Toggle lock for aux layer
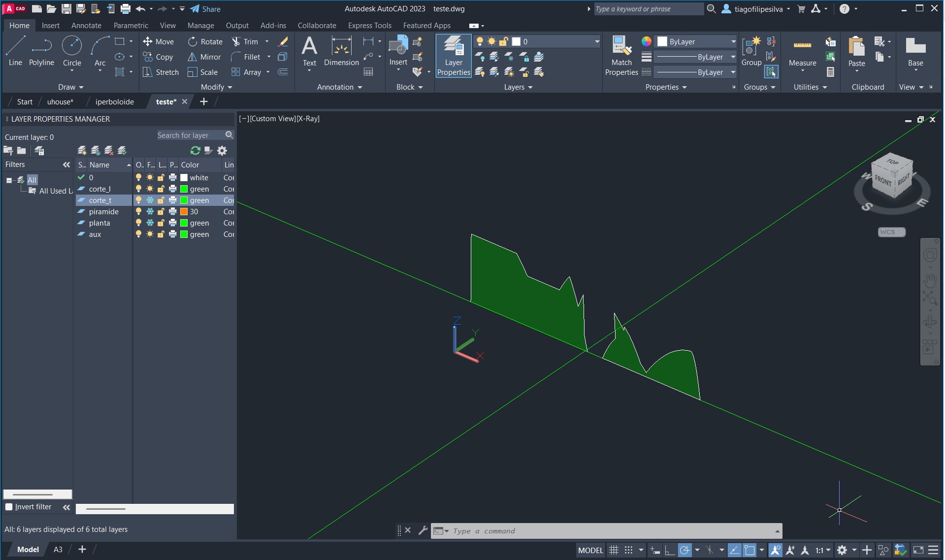The height and width of the screenshot is (560, 945). [x=161, y=234]
